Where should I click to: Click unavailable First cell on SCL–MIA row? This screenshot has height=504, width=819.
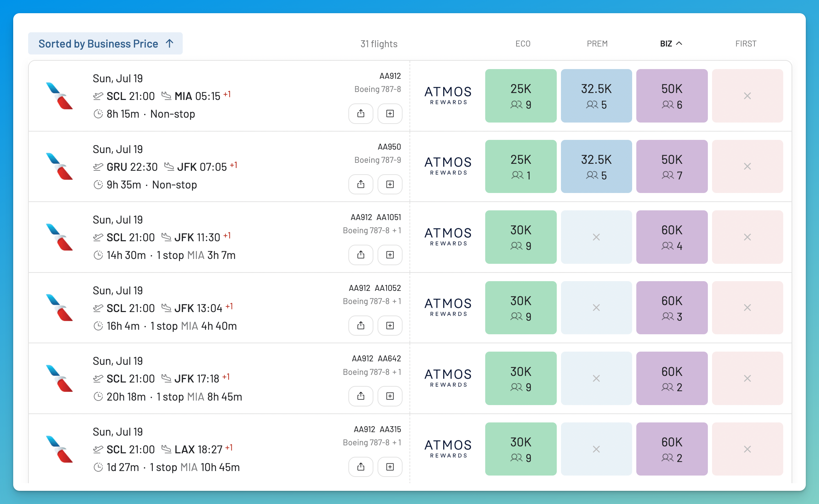(747, 96)
